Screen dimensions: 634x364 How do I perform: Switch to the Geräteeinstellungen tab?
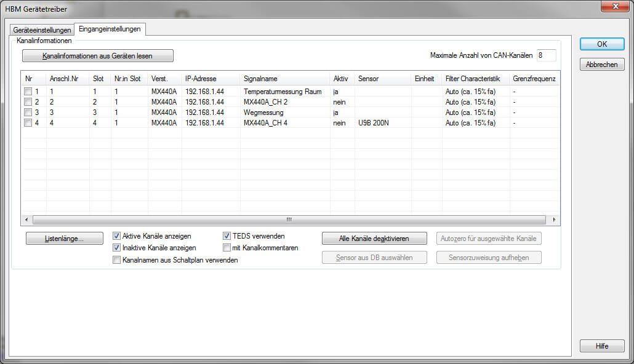tap(42, 30)
